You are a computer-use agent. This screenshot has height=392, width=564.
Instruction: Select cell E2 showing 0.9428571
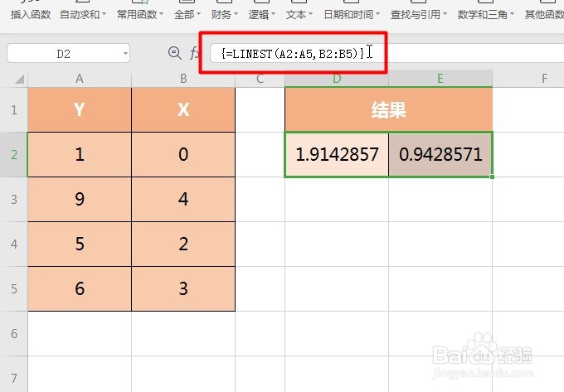click(440, 154)
